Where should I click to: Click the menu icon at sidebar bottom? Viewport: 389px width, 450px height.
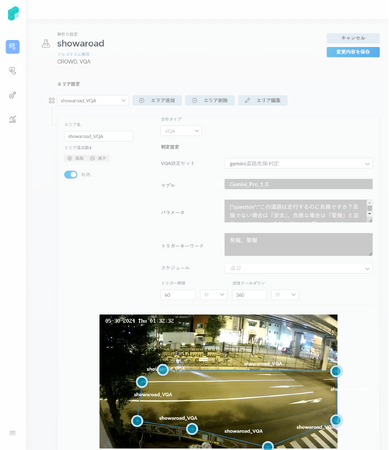[12, 433]
